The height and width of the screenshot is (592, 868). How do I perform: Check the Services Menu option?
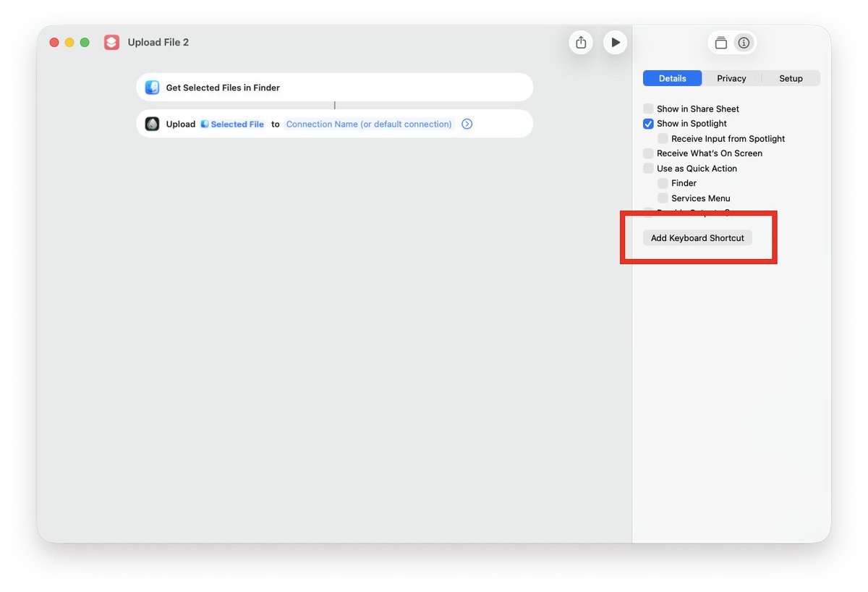tap(663, 198)
